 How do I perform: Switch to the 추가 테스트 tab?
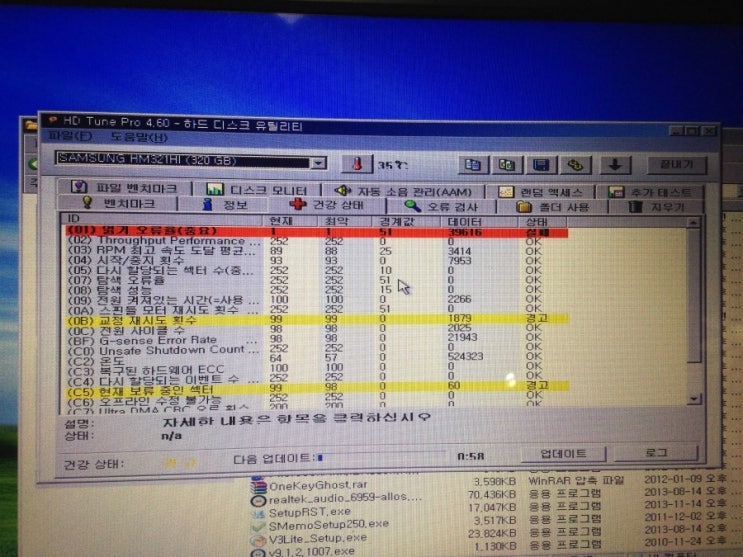(x=650, y=192)
